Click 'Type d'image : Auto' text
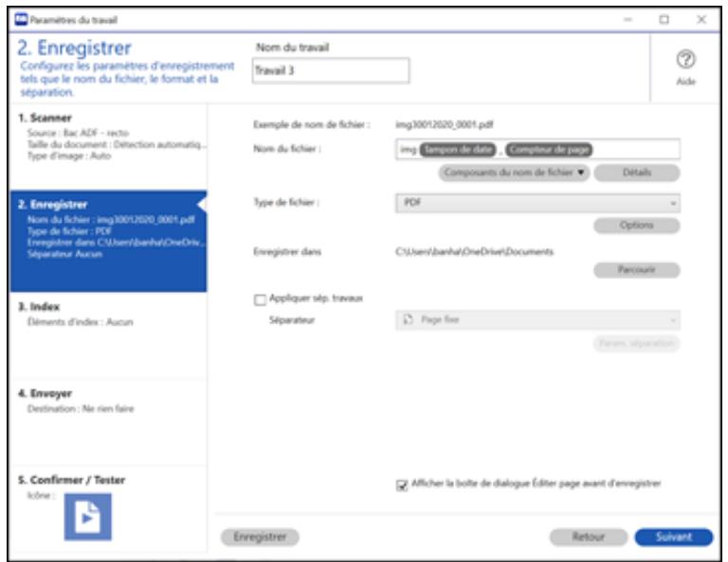The height and width of the screenshot is (562, 728). (69, 156)
